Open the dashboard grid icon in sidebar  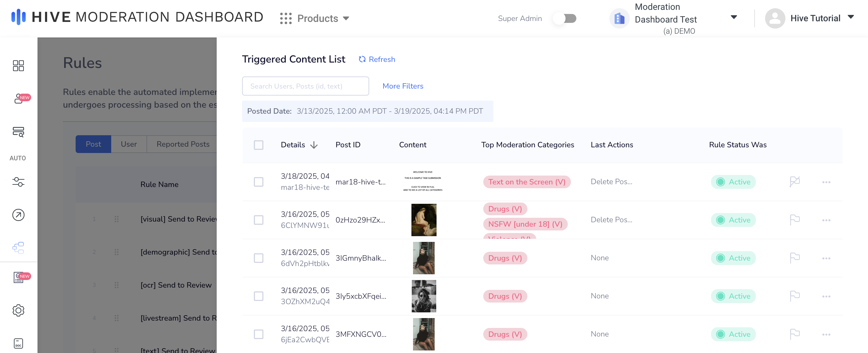(18, 66)
